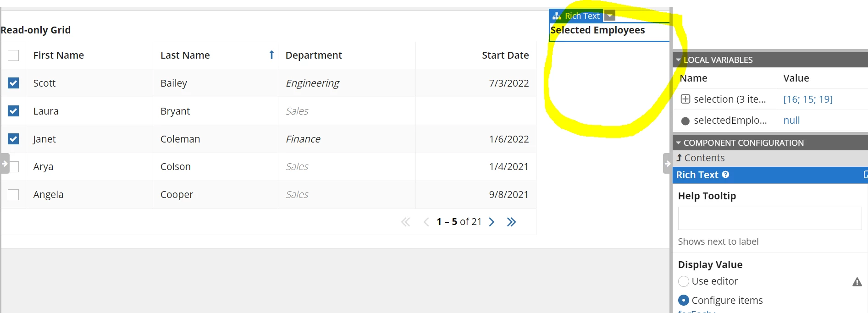The image size is (868, 313).
Task: Open the selection value link [16; 15; 19]
Action: click(x=808, y=99)
